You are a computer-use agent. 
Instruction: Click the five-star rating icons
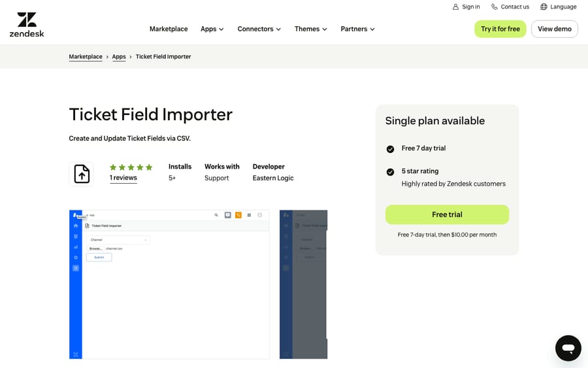(131, 167)
